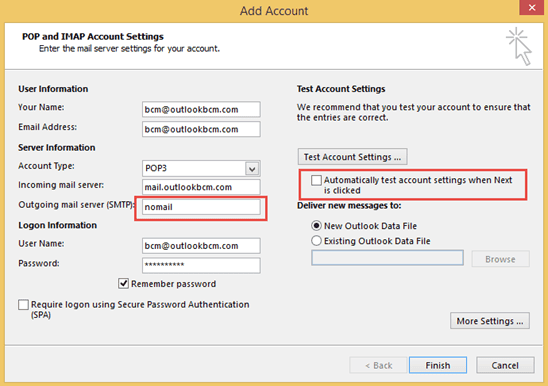Click the Outgoing mail server (SMTP) field
Screen dimensions: 548x386
point(201,207)
